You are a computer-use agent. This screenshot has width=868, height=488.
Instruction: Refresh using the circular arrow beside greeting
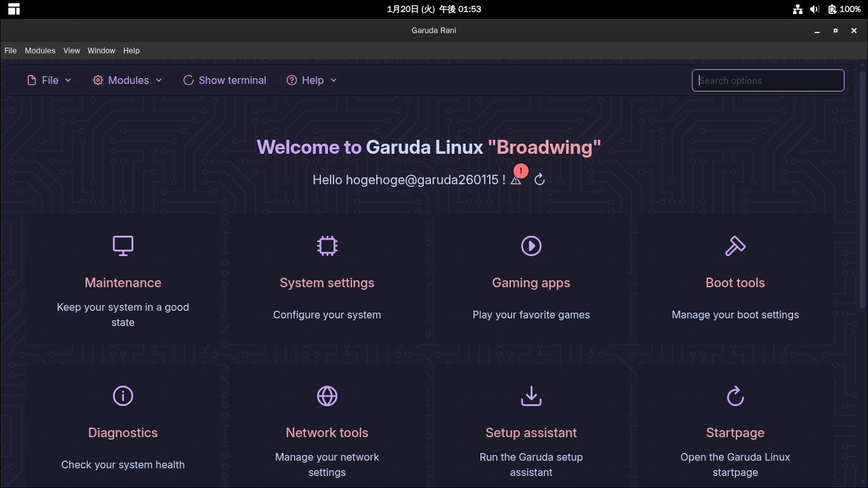[539, 180]
